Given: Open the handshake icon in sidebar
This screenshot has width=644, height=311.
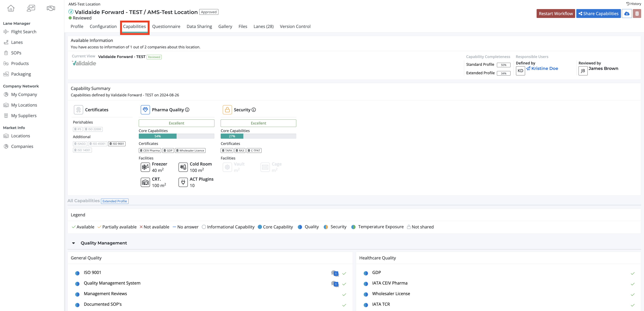Looking at the screenshot, I should tap(51, 8).
